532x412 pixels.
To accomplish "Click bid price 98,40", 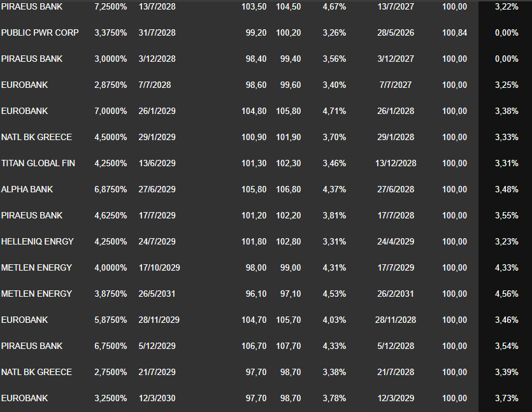I will tap(256, 59).
